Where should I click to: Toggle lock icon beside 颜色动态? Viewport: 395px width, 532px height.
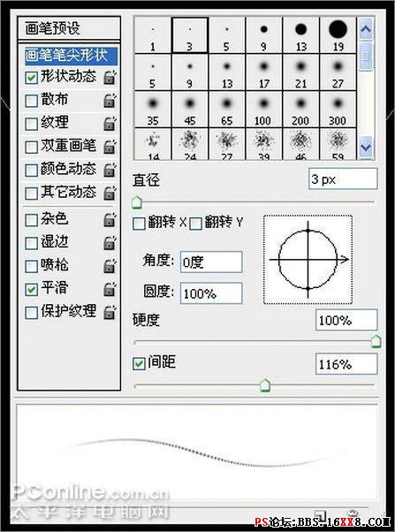click(110, 170)
